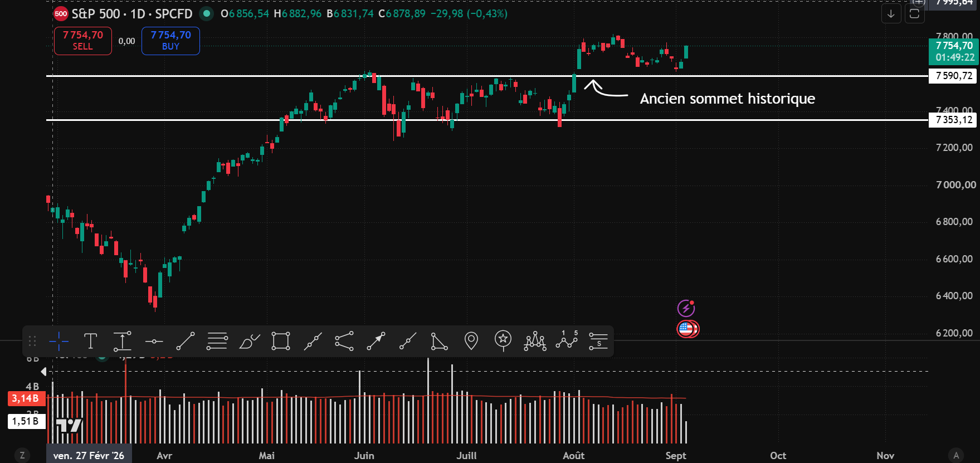Image resolution: width=980 pixels, height=463 pixels.
Task: Click the left-pointing triangle in the volume pane
Action: 43,371
